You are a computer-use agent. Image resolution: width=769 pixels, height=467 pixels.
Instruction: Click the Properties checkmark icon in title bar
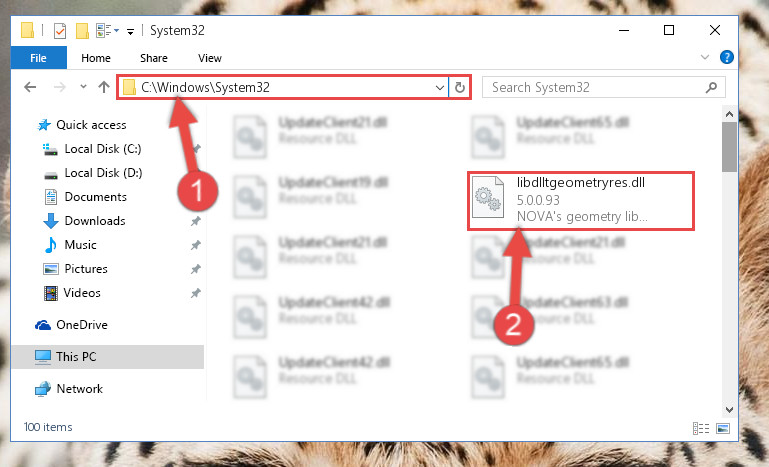point(60,30)
